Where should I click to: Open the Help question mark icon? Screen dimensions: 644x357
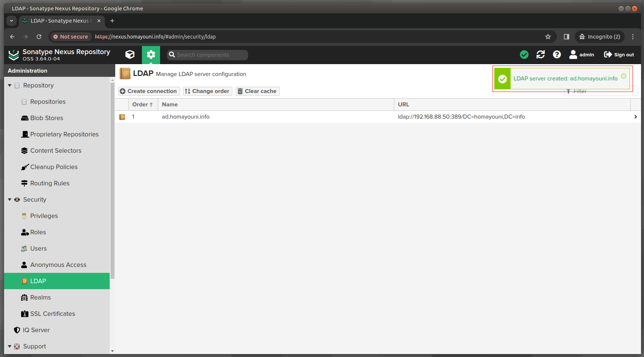(557, 55)
